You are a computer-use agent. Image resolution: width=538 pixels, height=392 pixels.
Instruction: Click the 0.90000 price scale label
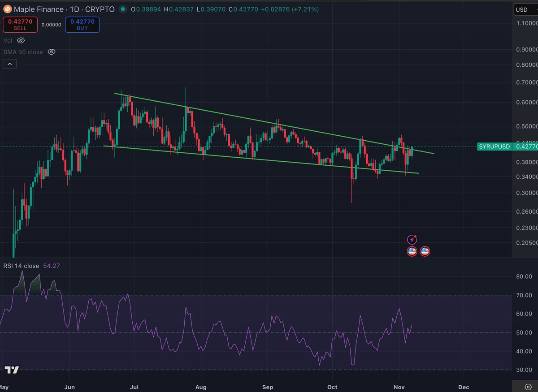527,49
